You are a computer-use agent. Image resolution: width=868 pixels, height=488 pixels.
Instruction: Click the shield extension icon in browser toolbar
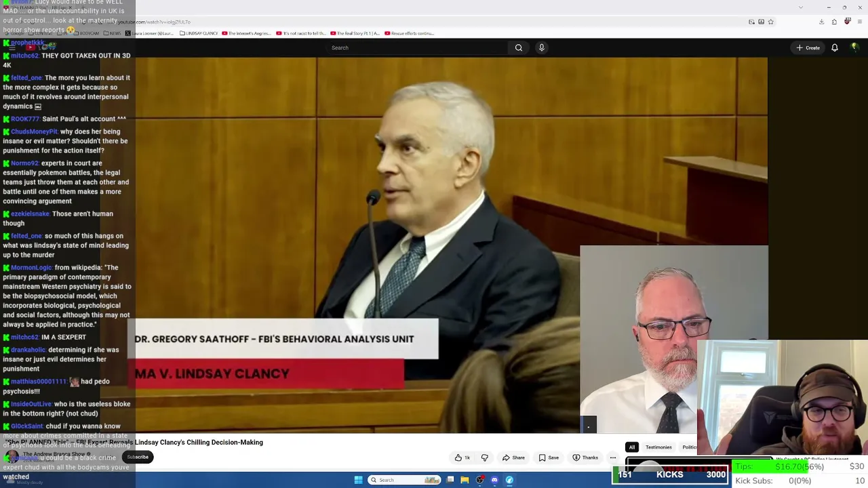(847, 22)
